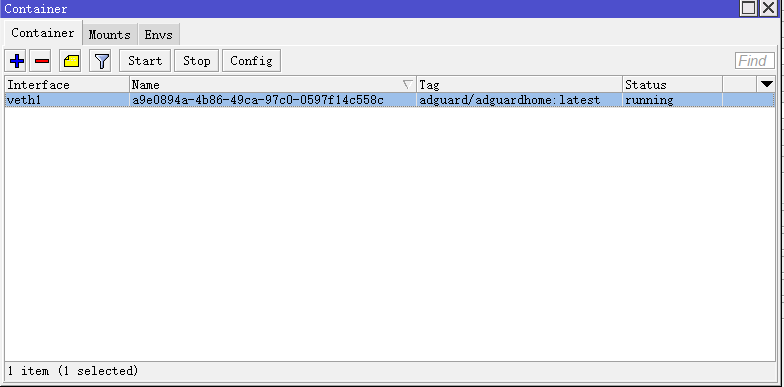Sort by the Name column header
784x387 pixels.
coord(273,84)
